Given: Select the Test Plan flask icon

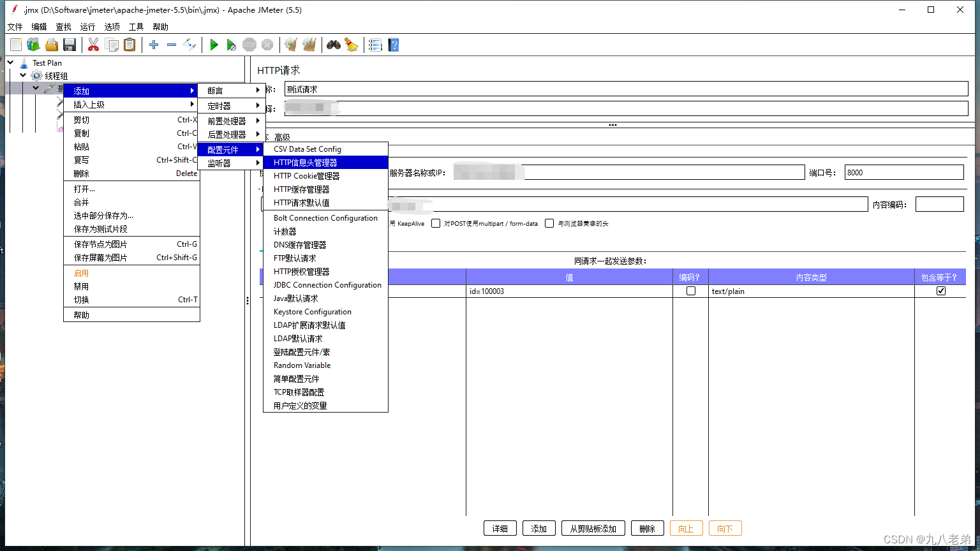Looking at the screenshot, I should coord(24,62).
